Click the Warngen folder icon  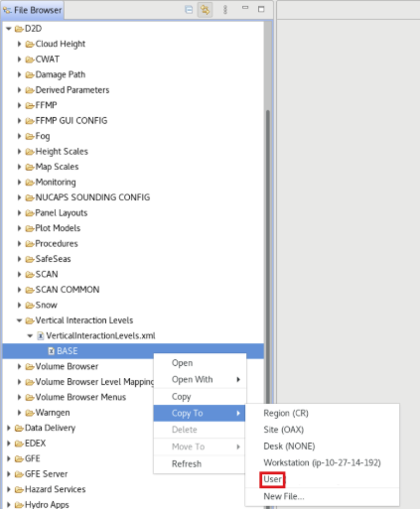pyautogui.click(x=30, y=413)
